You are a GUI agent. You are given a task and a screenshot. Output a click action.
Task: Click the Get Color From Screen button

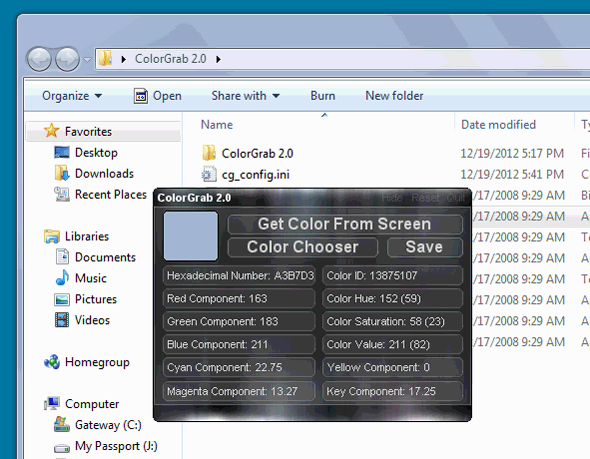tap(345, 224)
